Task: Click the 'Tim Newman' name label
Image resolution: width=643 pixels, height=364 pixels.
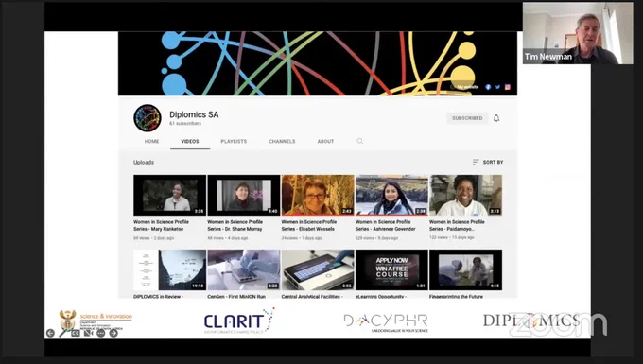Action: [548, 57]
